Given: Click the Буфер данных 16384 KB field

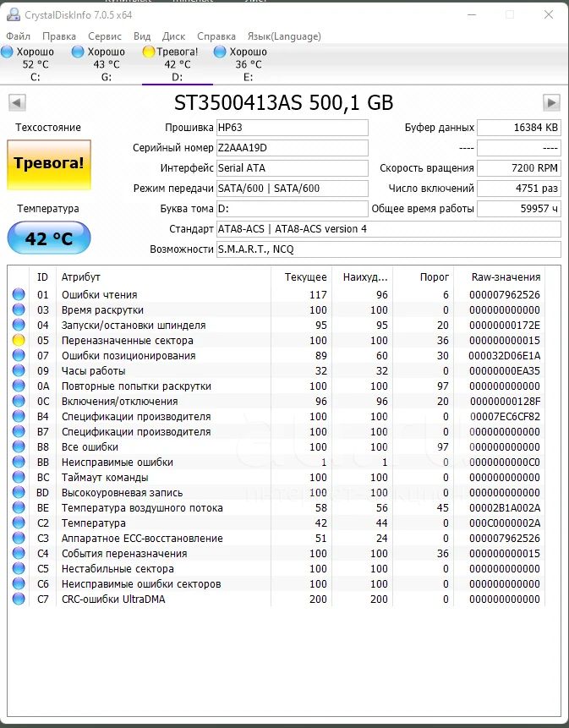Looking at the screenshot, I should [x=519, y=128].
